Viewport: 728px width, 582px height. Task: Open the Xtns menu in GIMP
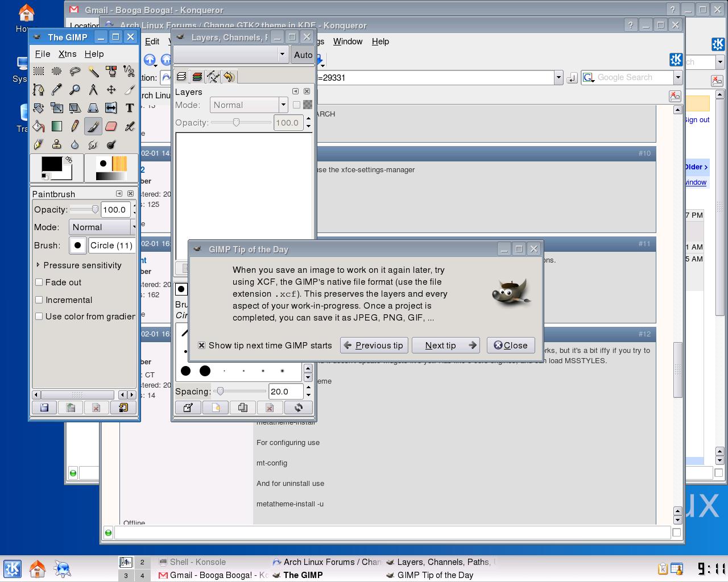coord(67,53)
